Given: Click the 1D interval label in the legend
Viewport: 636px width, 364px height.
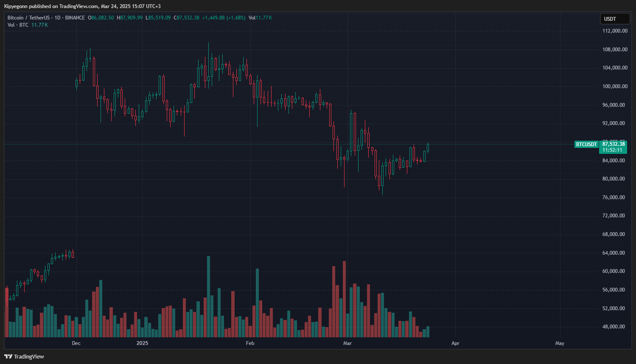Looking at the screenshot, I should coord(58,18).
